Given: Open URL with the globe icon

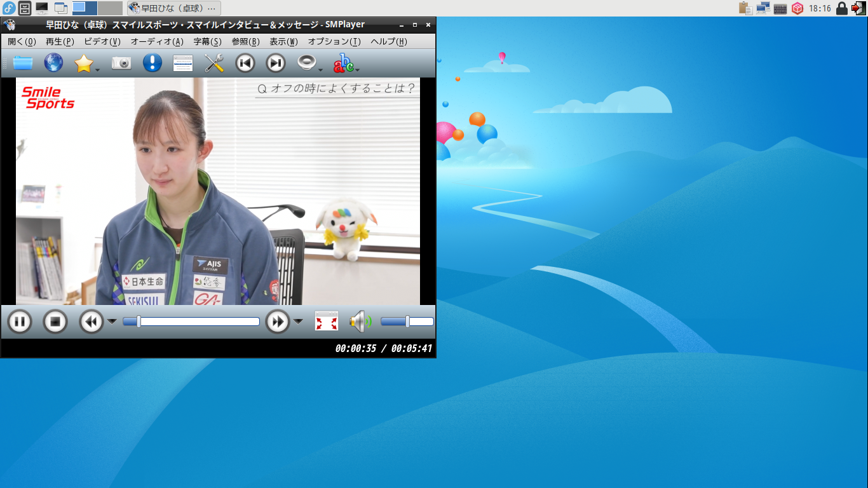Looking at the screenshot, I should [53, 63].
